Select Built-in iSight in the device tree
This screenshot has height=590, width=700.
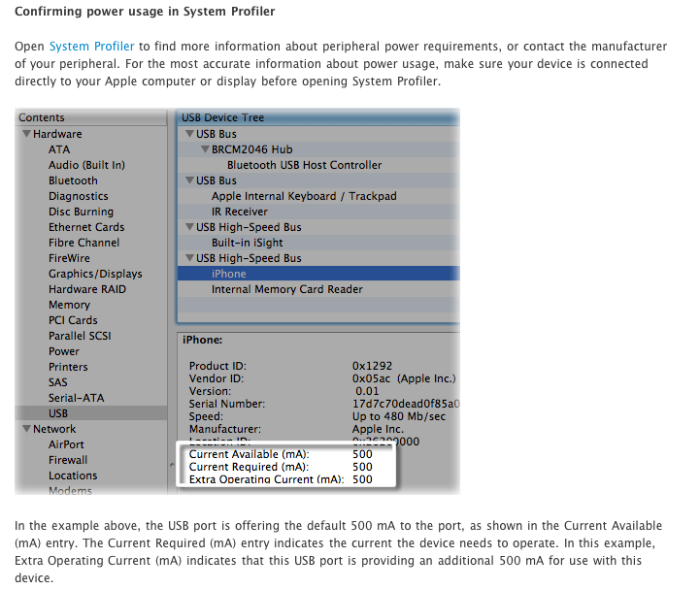click(248, 243)
